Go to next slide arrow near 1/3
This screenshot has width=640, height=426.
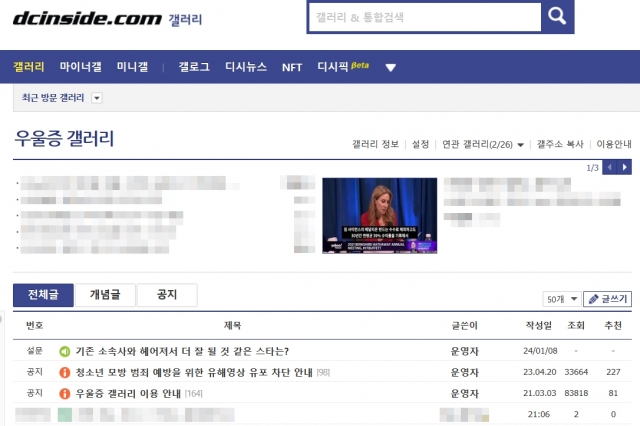point(624,167)
